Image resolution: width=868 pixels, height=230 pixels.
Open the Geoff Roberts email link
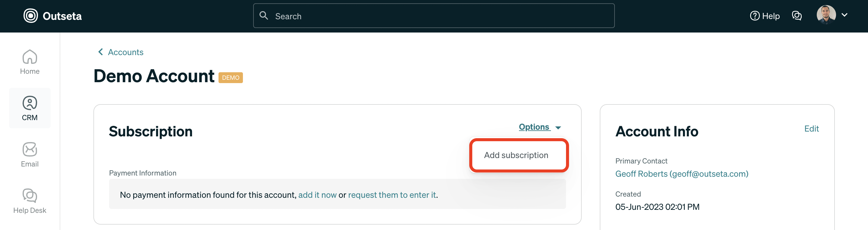tap(682, 174)
